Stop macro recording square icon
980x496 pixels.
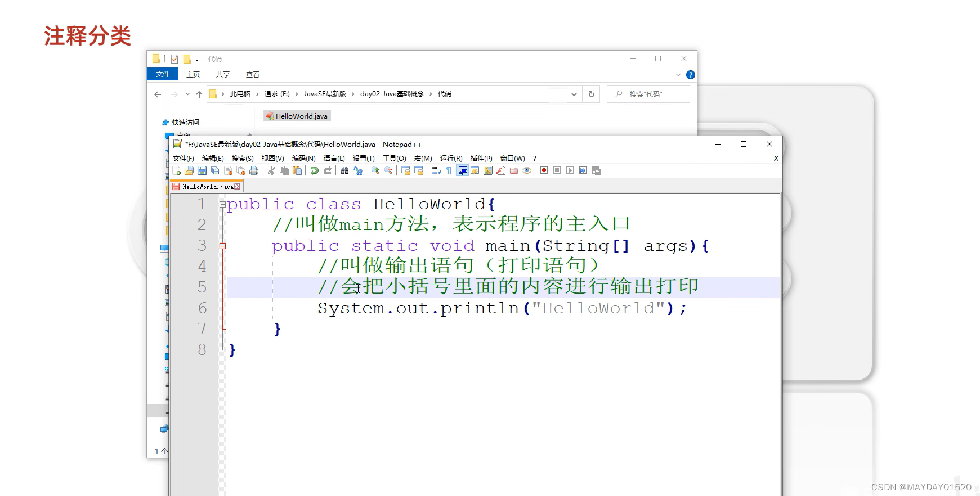pos(557,170)
